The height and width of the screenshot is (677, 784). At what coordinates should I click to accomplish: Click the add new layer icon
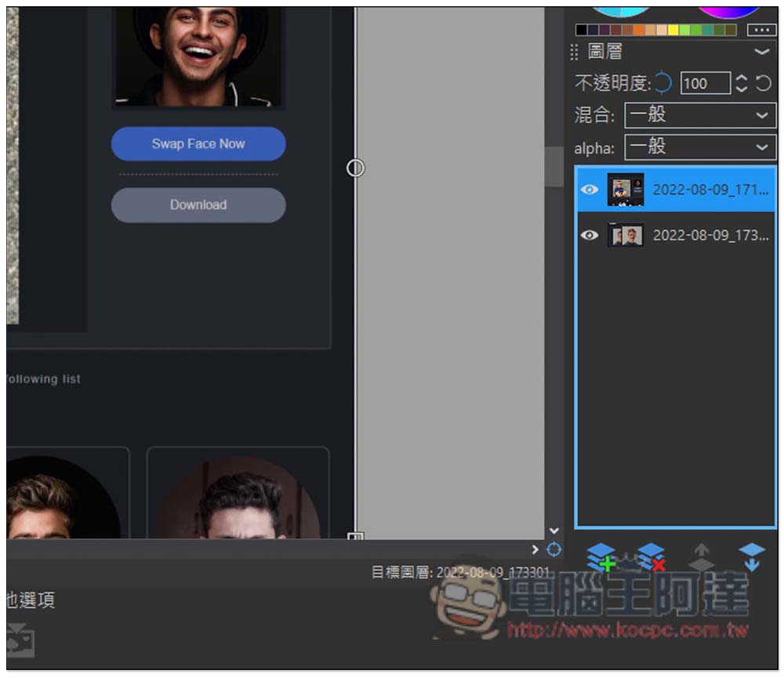tap(601, 557)
